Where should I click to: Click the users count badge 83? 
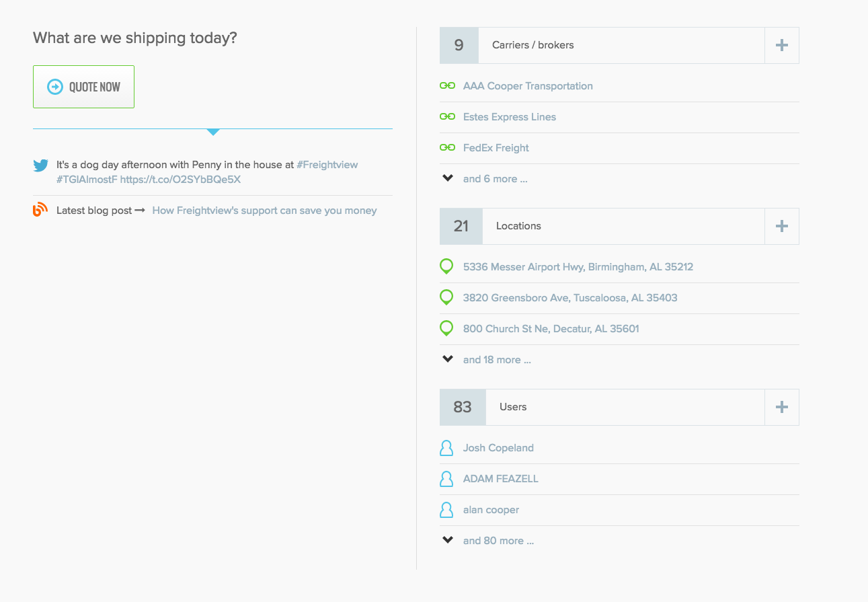tap(463, 407)
